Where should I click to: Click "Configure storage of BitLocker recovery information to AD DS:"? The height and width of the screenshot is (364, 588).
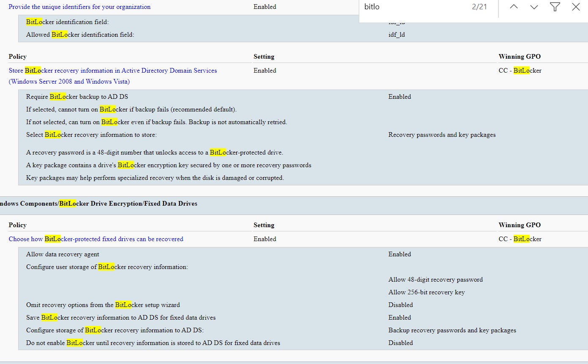point(115,330)
